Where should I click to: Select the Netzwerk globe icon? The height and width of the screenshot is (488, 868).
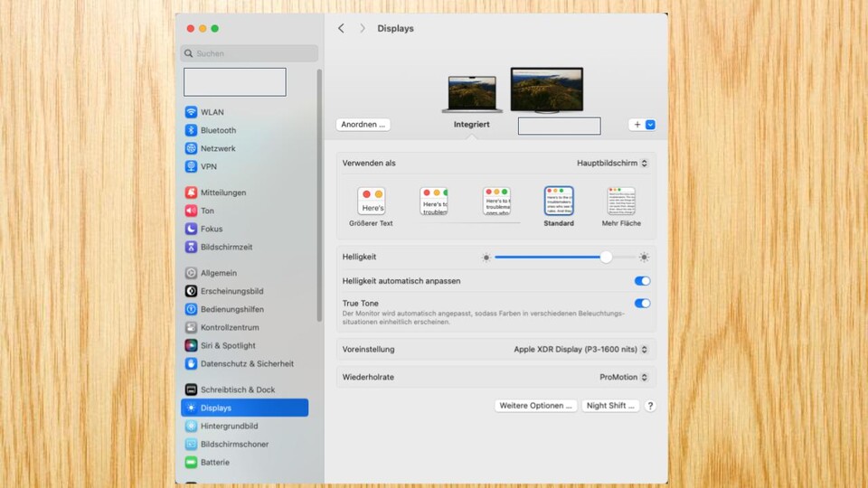coord(192,148)
